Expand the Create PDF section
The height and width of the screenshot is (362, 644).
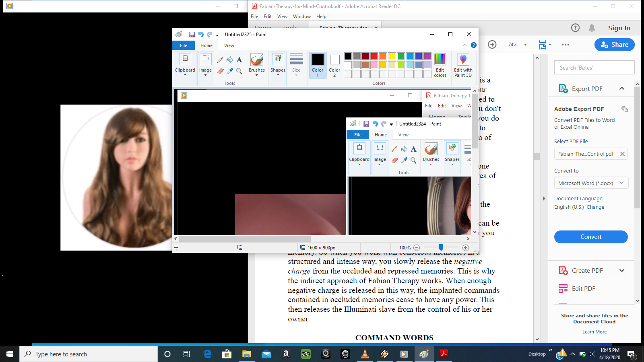click(x=622, y=271)
